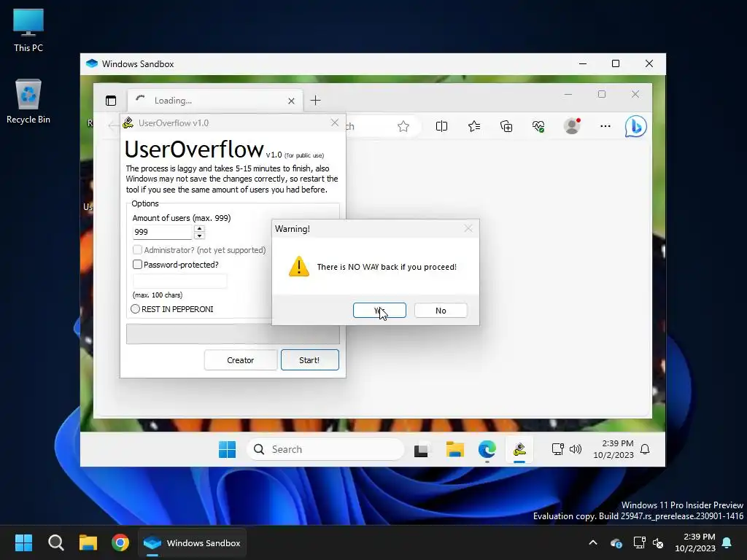This screenshot has width=747, height=560.
Task: Open a new tab in Edge
Action: point(315,101)
